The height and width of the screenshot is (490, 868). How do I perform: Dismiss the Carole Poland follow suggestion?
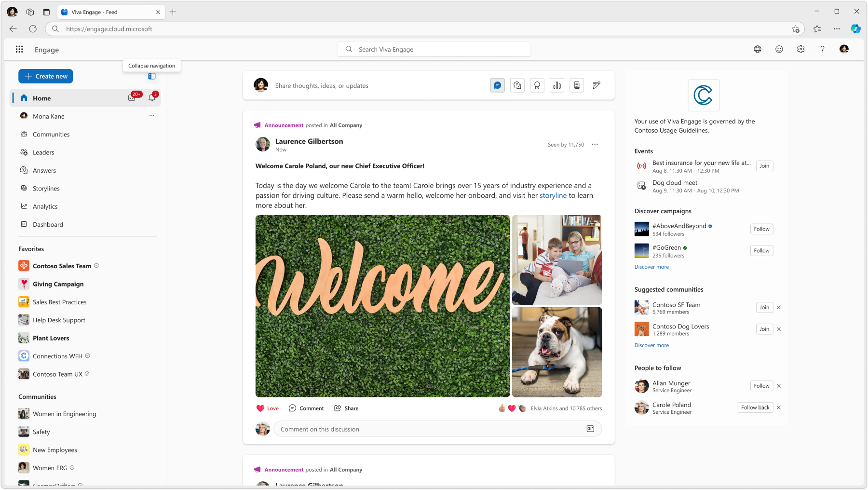click(779, 408)
